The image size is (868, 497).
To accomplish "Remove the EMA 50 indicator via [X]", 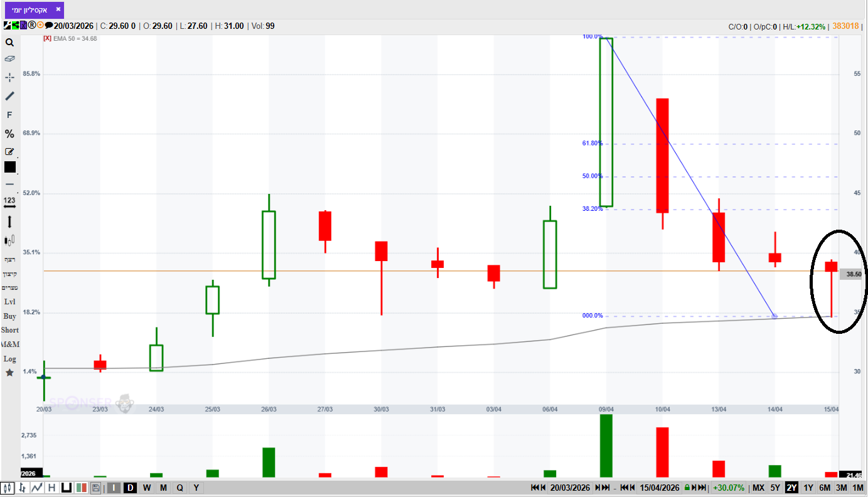I will (x=47, y=38).
